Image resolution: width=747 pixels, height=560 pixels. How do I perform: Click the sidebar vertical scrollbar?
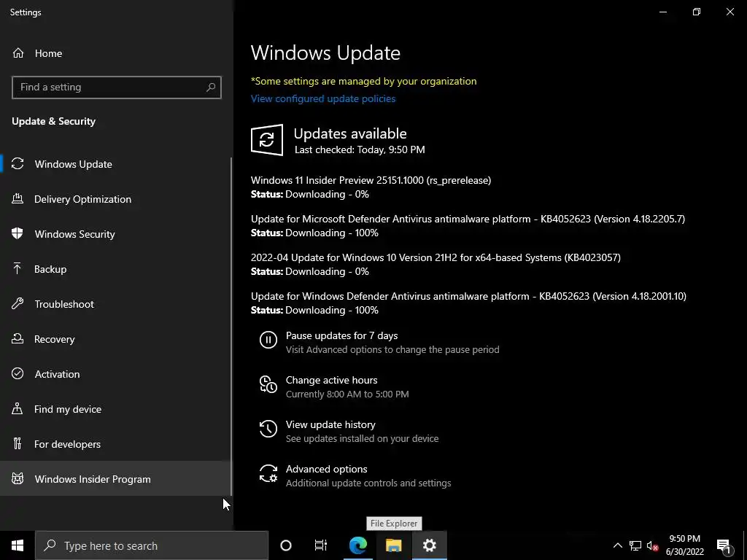231,326
